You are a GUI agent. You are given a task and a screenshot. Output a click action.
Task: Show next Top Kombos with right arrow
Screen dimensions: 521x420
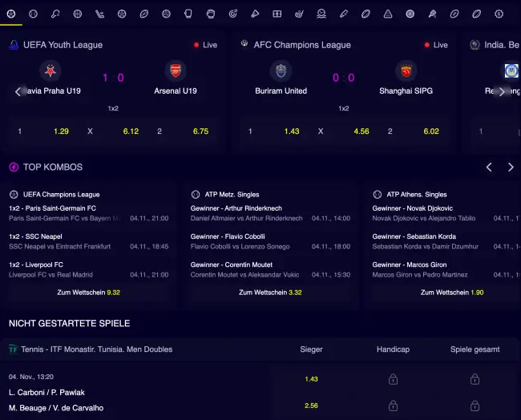coord(511,168)
